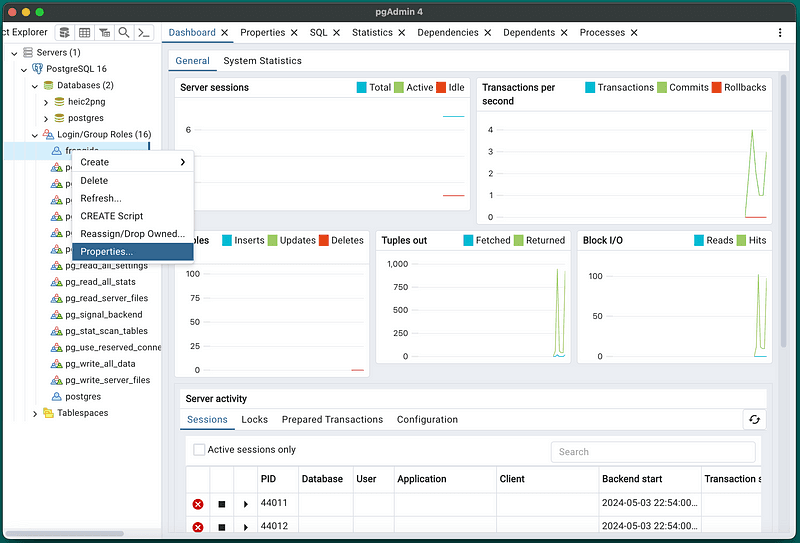
Task: Close the Properties tab
Action: pyautogui.click(x=294, y=33)
